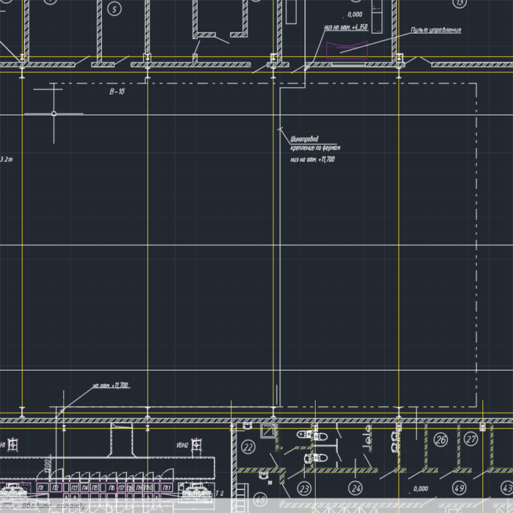The image size is (513, 513).
Task: Select the "низ на отм. +11,700" text under Шинопровод
Action: coord(312,160)
